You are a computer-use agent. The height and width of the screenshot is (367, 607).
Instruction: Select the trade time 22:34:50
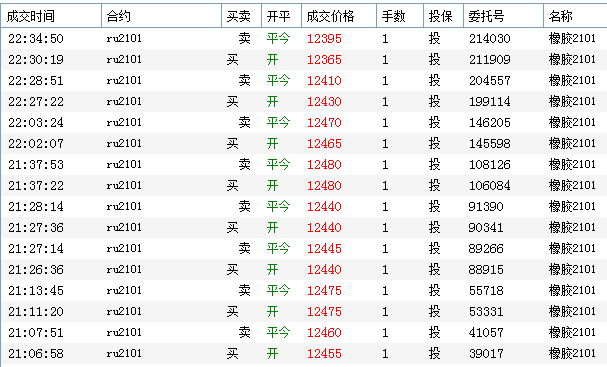pos(36,39)
